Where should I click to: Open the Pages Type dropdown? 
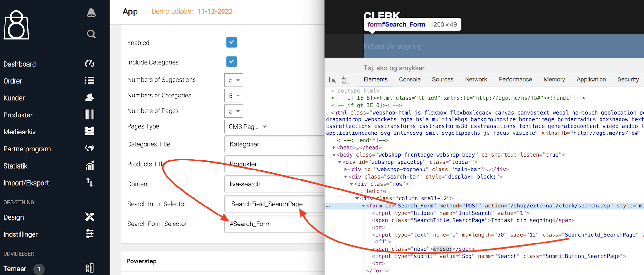pos(247,127)
